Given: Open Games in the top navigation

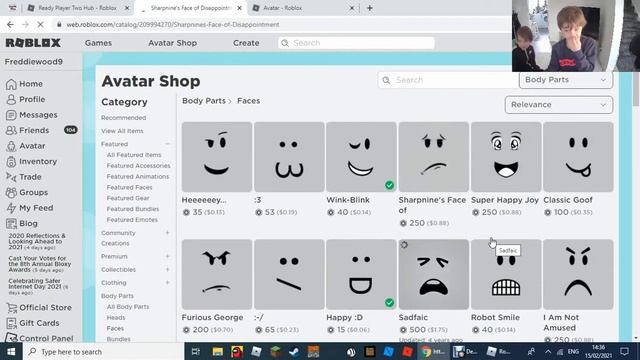Looking at the screenshot, I should click(x=98, y=43).
